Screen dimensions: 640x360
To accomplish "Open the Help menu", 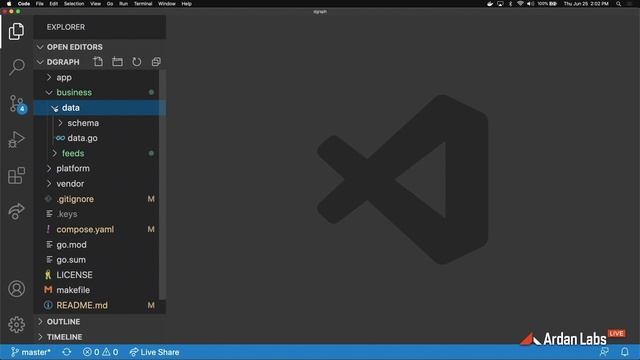I will (187, 4).
